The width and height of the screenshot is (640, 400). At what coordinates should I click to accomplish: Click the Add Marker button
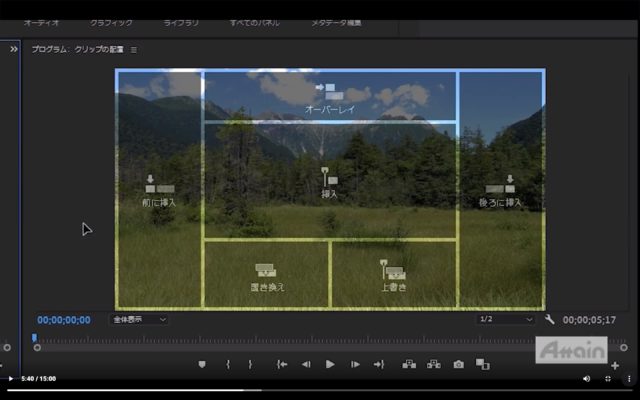pos(202,364)
